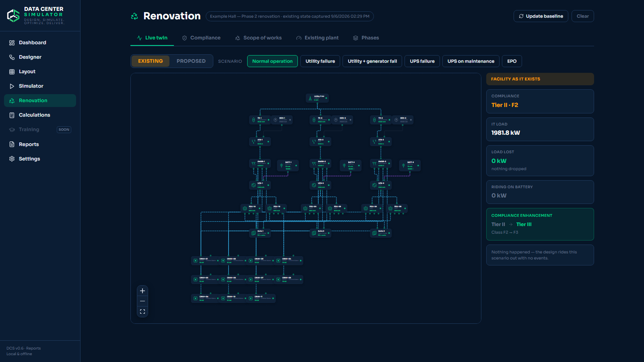This screenshot has height=362, width=644.
Task: Click the ATS-1 node
Action: [x=260, y=142]
